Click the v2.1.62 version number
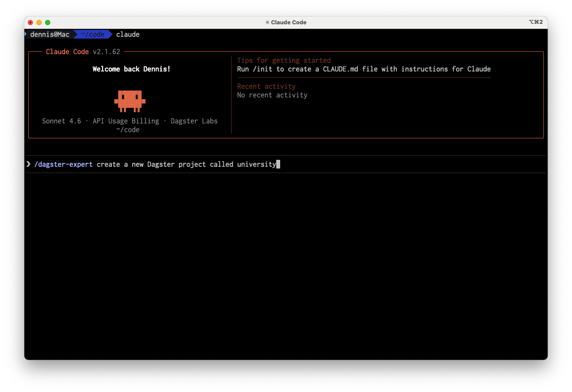Screen dimensions: 572x392 (x=106, y=52)
